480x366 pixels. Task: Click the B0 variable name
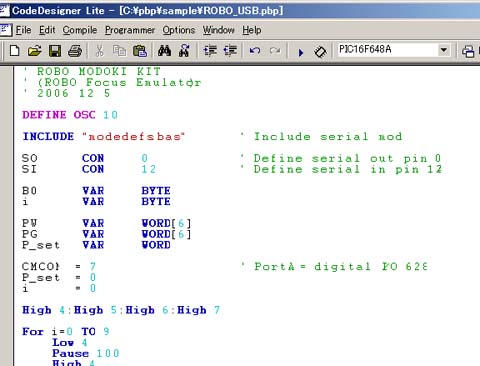(x=29, y=191)
